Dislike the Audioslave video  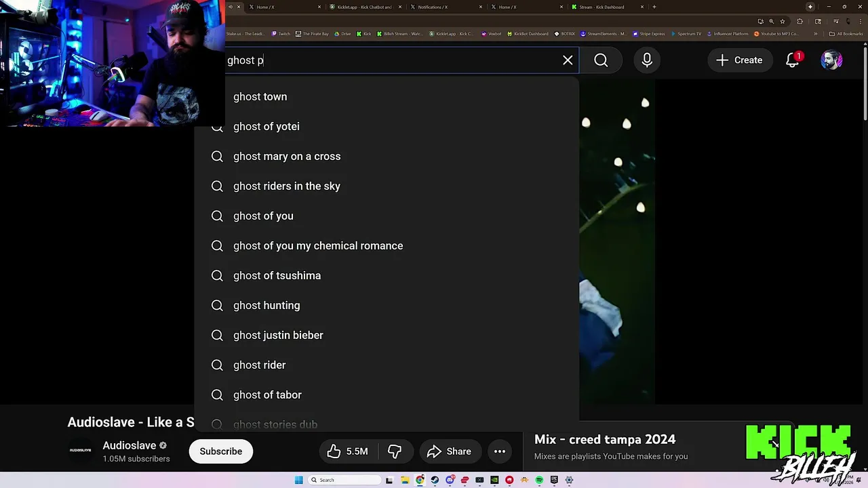394,451
